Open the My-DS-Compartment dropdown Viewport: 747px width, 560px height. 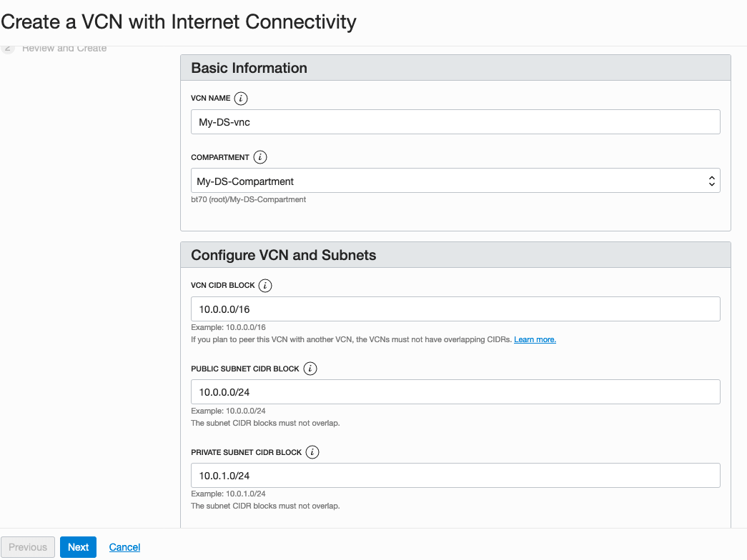point(455,181)
